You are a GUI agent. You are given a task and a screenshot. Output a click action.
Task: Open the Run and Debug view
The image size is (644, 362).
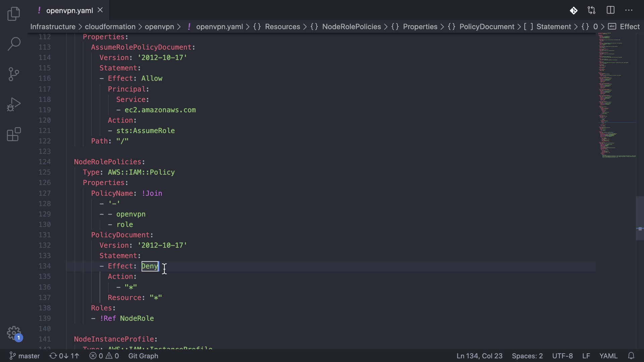pos(14,104)
